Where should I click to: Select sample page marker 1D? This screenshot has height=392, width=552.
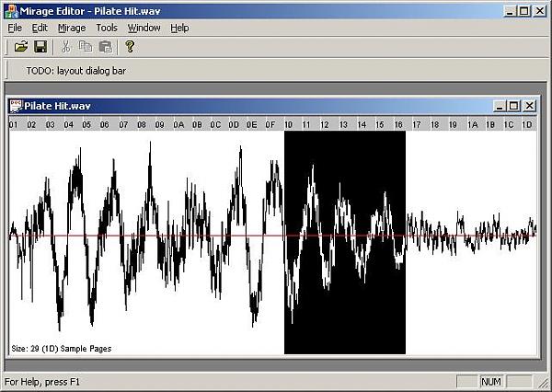pyautogui.click(x=527, y=124)
